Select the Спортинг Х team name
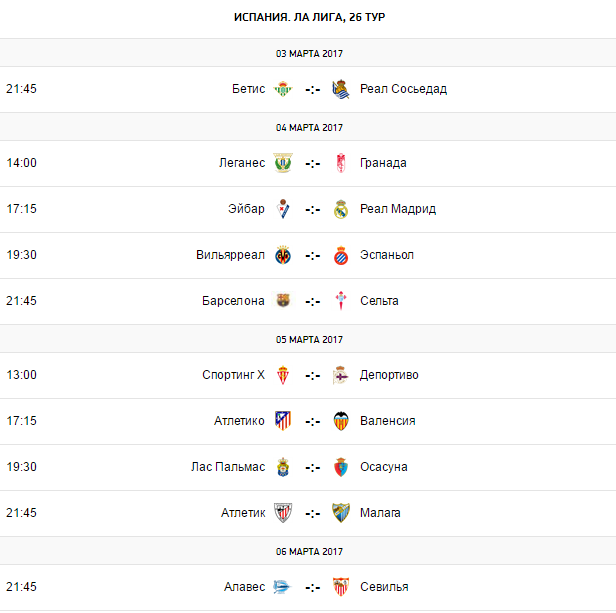Screen dimensions: 616x613 [x=233, y=375]
